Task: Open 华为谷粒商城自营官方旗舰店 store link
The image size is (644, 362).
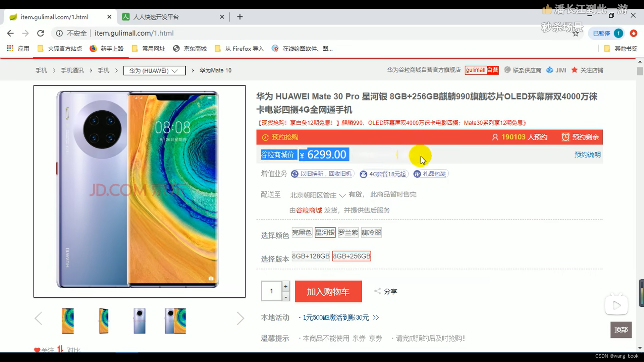Action: click(424, 70)
